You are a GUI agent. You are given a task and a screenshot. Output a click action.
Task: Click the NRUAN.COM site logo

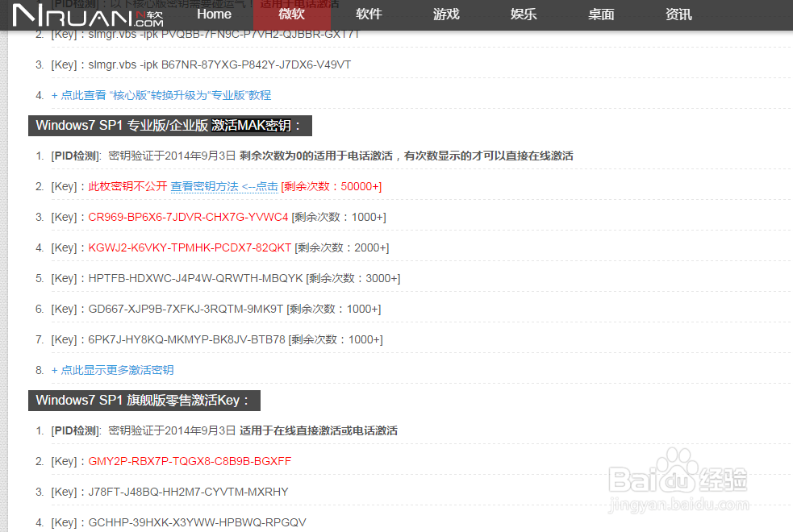tap(87, 15)
